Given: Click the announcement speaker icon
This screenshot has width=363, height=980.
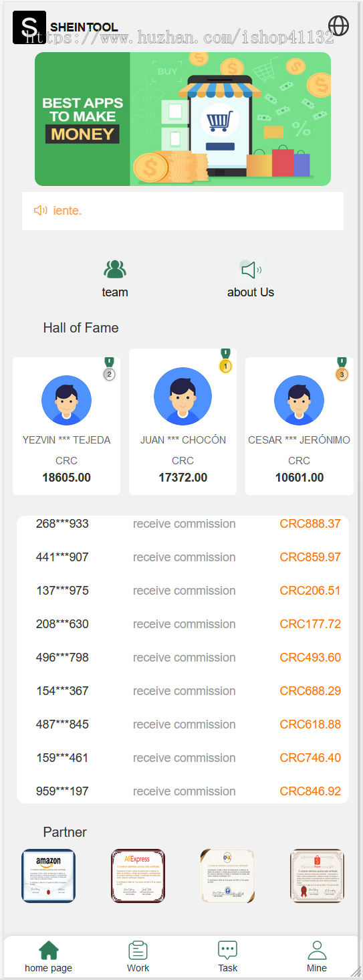Looking at the screenshot, I should 40,211.
